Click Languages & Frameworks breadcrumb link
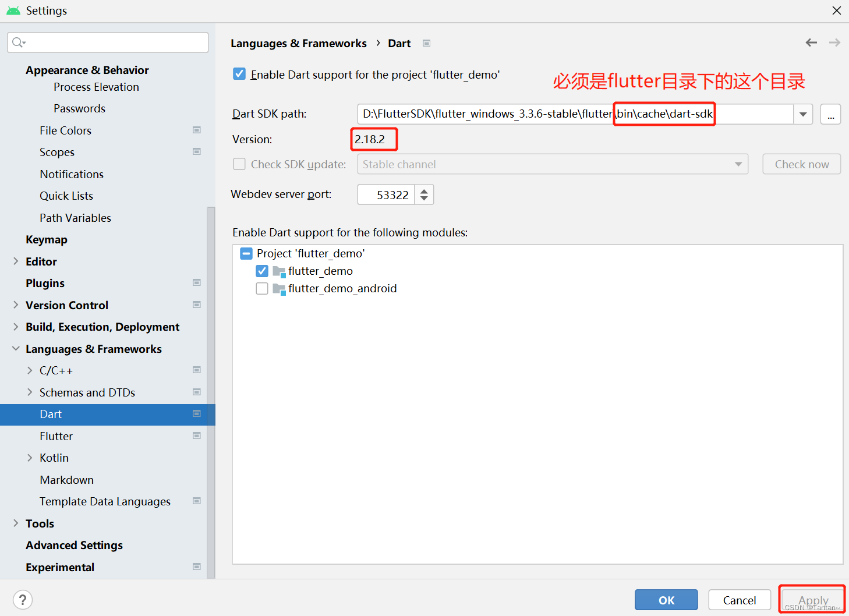This screenshot has width=849, height=616. coord(299,43)
